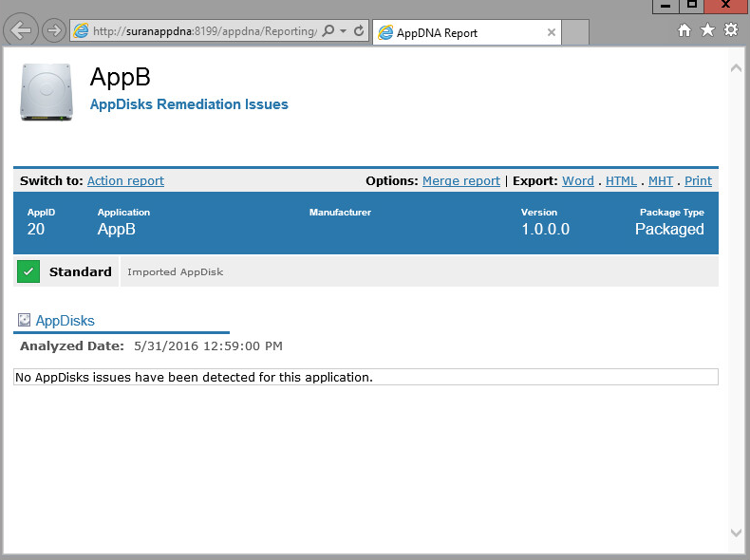Click the Manufacturer column header

(x=340, y=213)
